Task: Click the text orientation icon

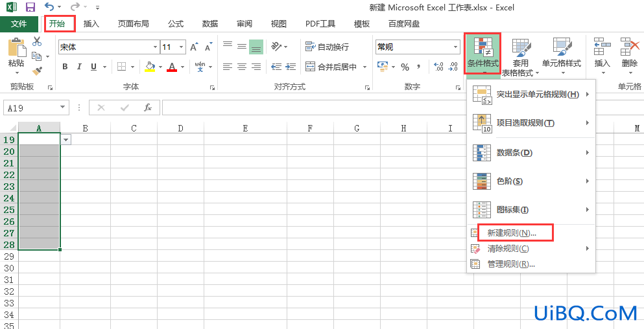Action: (276, 47)
